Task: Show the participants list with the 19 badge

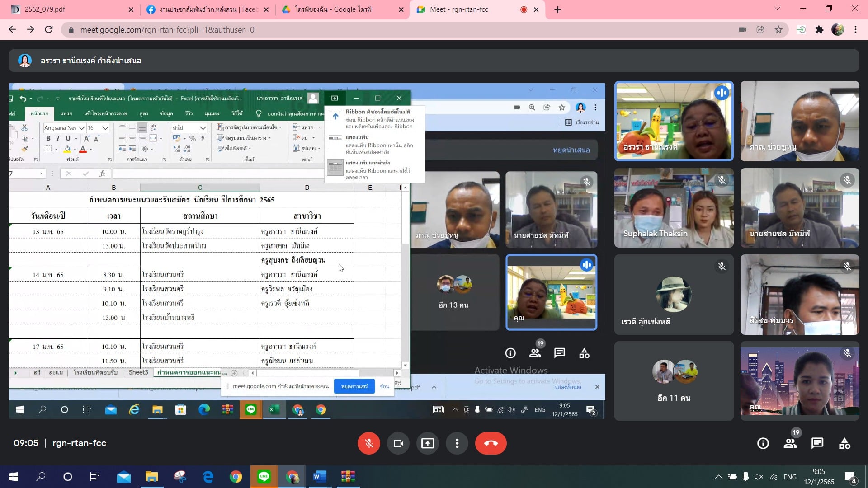Action: 790,443
